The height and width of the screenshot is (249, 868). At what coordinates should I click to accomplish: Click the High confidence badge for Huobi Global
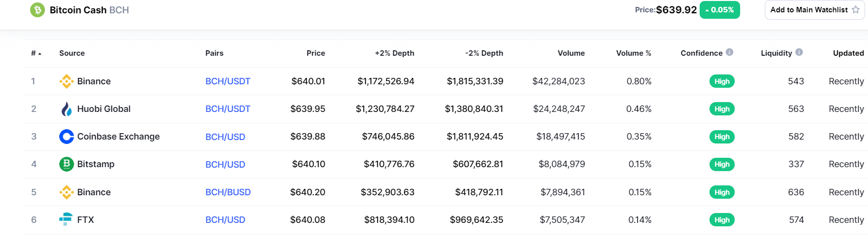click(722, 109)
